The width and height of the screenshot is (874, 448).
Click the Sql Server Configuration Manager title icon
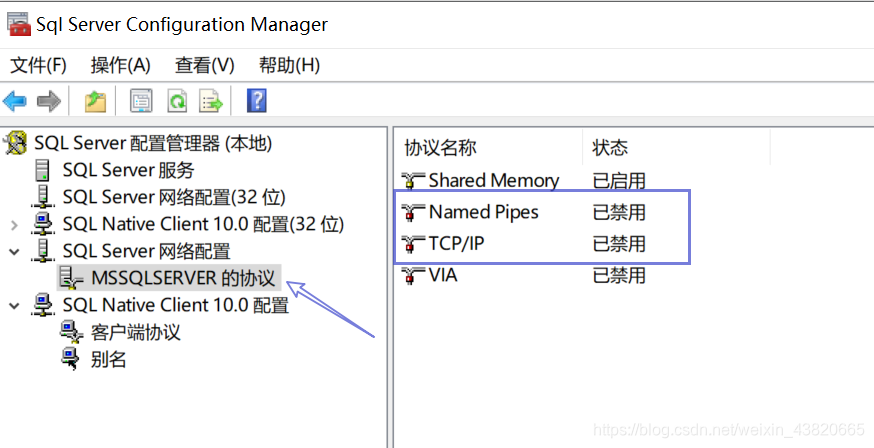(18, 25)
